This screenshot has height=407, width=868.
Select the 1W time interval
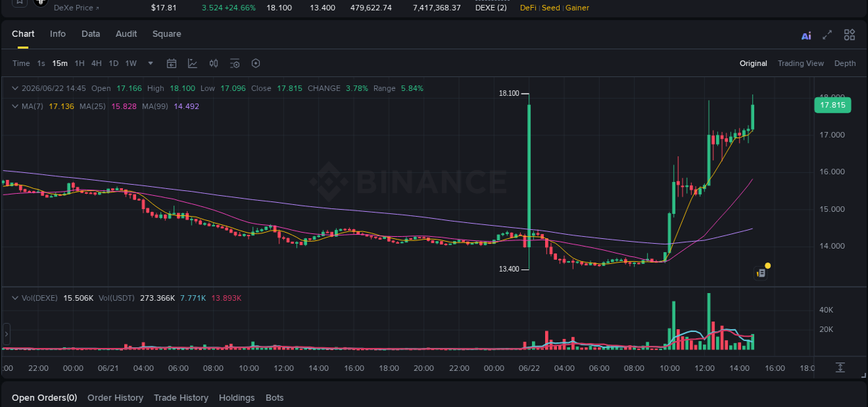click(x=131, y=63)
